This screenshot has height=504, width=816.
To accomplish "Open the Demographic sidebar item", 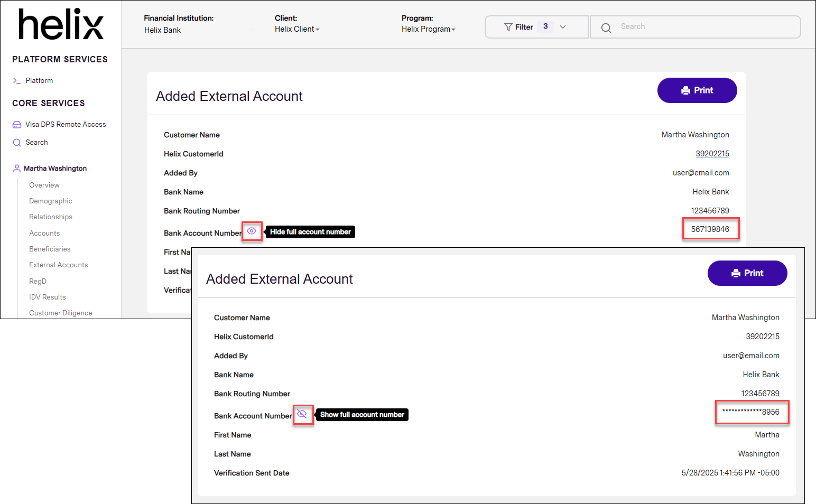I will [x=51, y=201].
